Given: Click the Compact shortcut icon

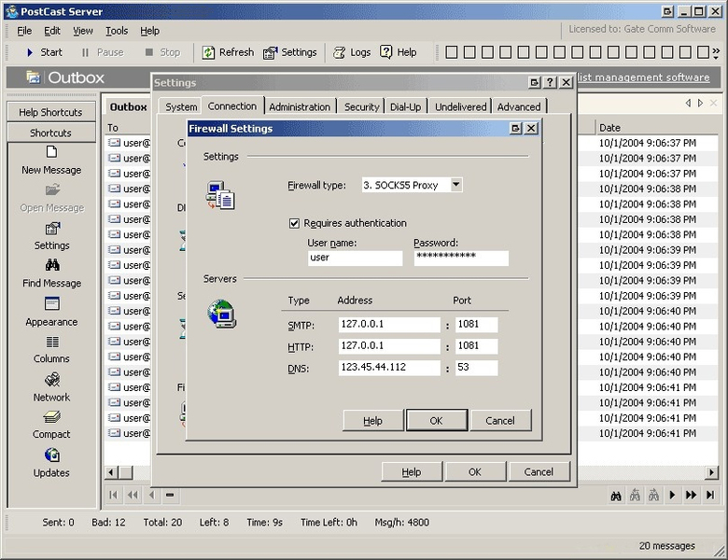Looking at the screenshot, I should point(51,417).
